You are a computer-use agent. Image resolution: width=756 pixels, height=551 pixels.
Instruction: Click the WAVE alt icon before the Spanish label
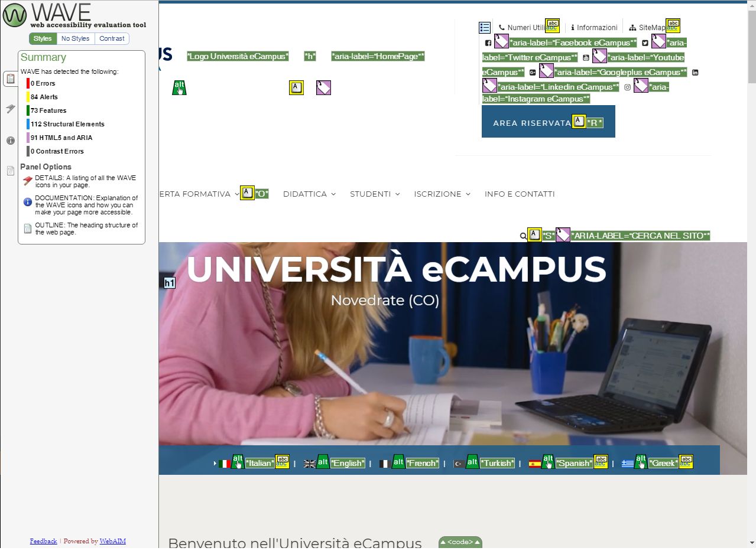coord(548,462)
